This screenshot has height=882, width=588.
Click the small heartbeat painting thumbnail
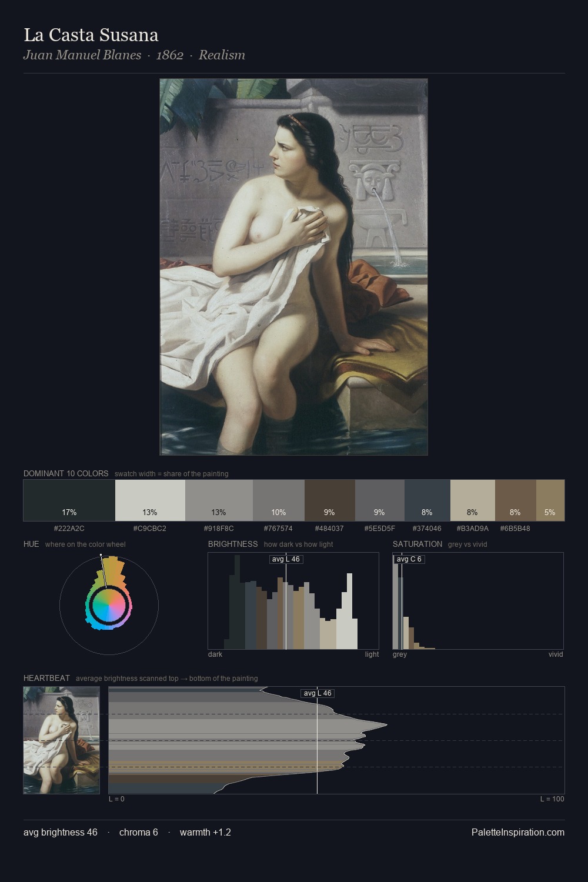point(62,740)
